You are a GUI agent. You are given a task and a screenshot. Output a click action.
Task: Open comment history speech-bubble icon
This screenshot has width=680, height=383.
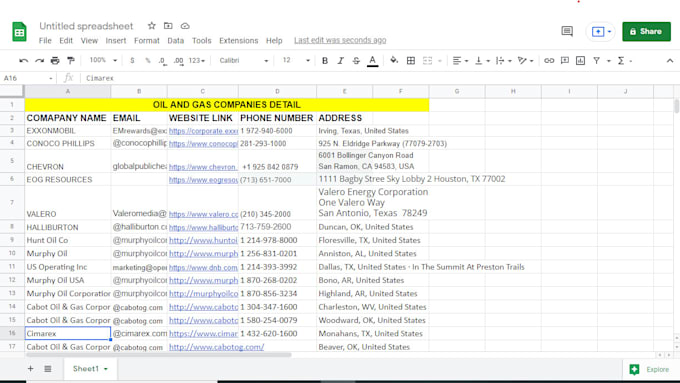[567, 31]
